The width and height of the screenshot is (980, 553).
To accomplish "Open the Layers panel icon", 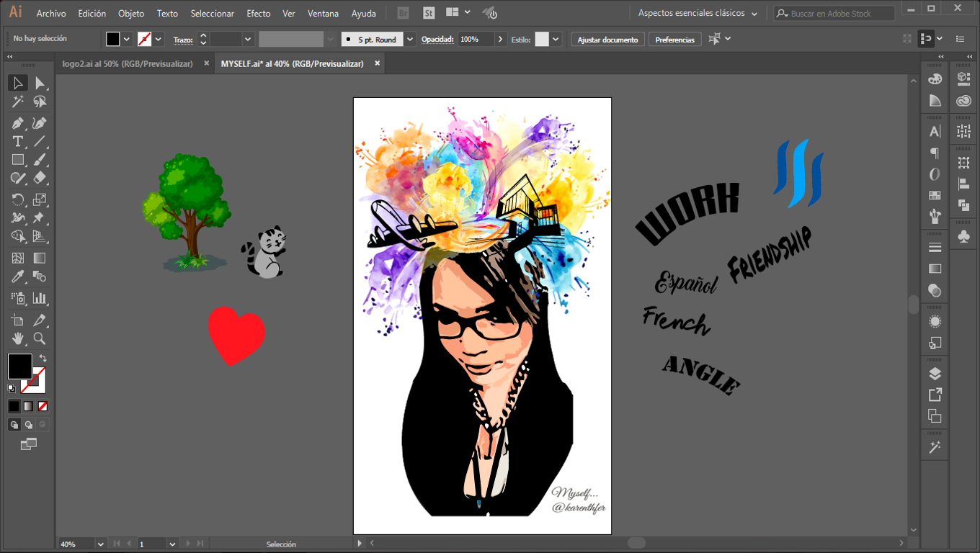I will pos(935,374).
